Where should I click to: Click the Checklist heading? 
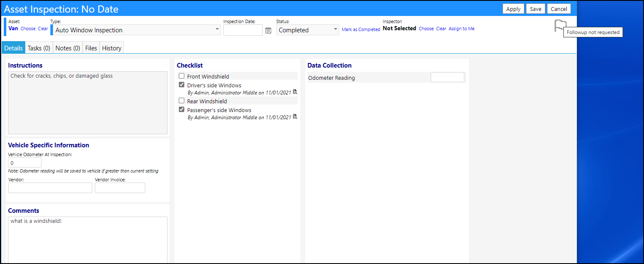click(x=190, y=65)
